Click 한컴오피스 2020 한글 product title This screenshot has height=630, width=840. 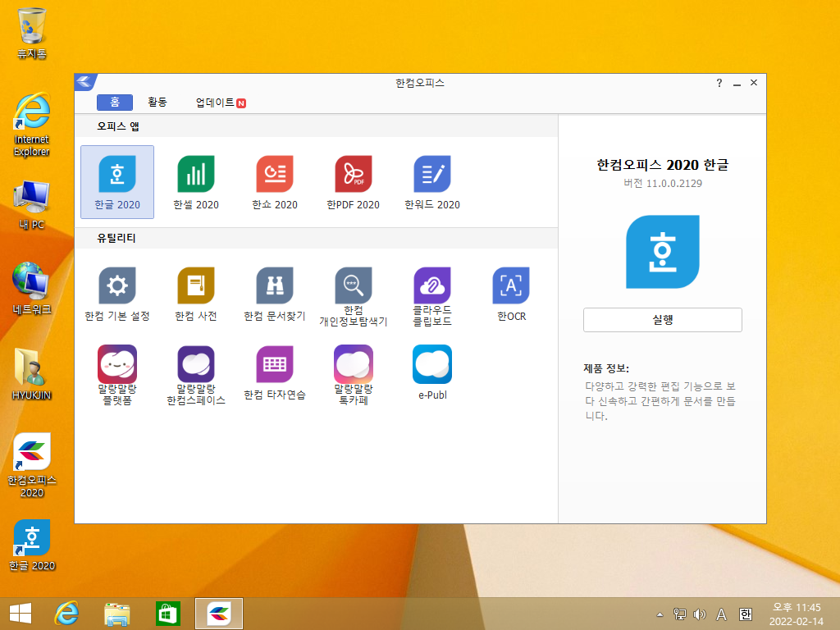[x=663, y=165]
